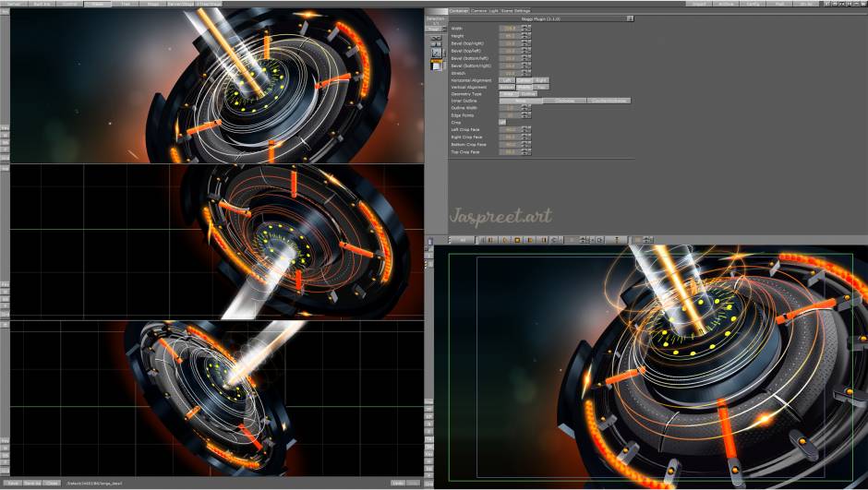The height and width of the screenshot is (490, 868).
Task: Select the material icon below the geometry icon
Action: (x=437, y=66)
